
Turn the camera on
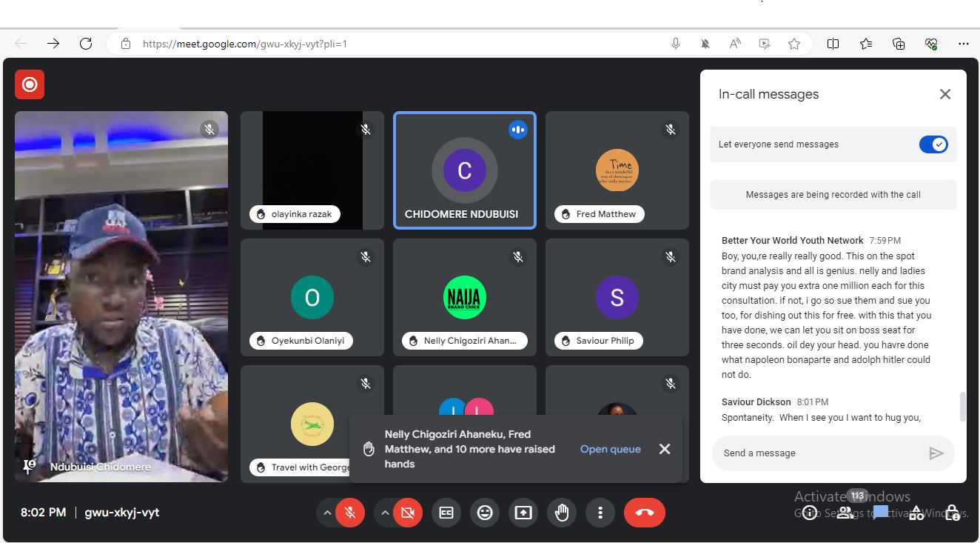407,513
